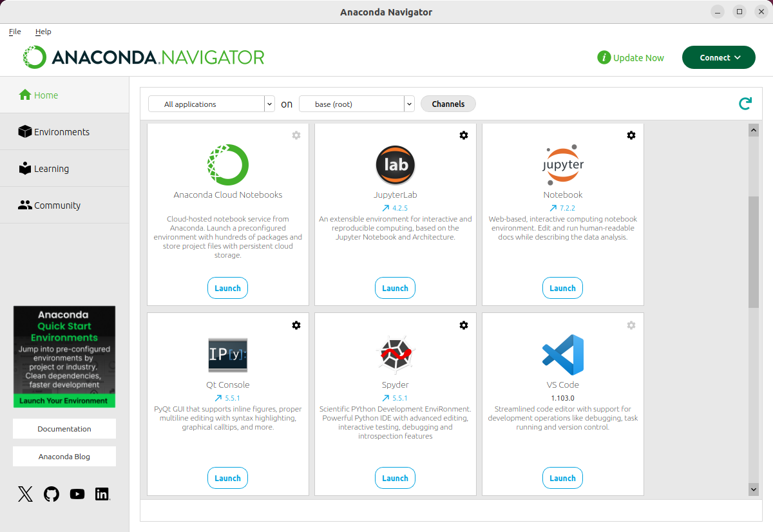The image size is (773, 532).
Task: Open JupyterLab settings gear
Action: tap(464, 135)
